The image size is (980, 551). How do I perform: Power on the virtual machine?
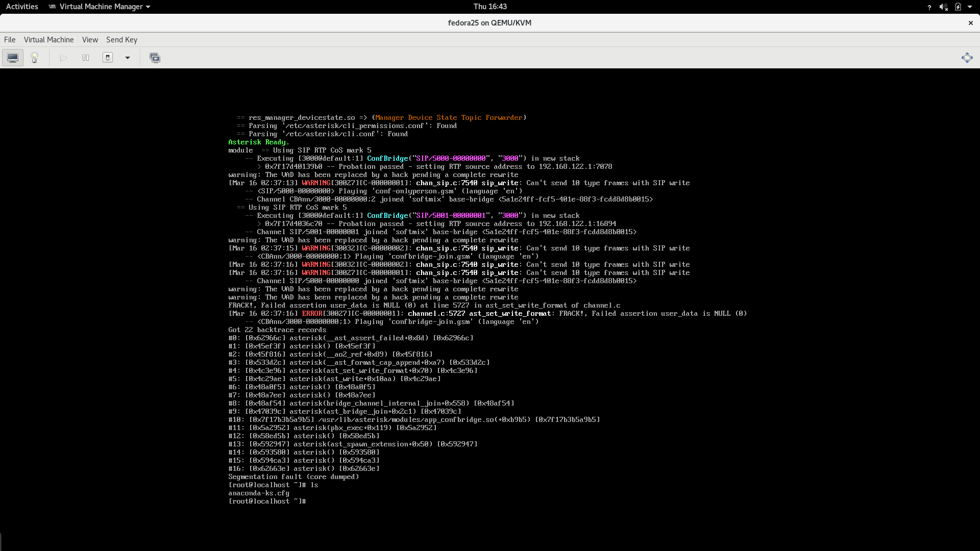pyautogui.click(x=63, y=58)
